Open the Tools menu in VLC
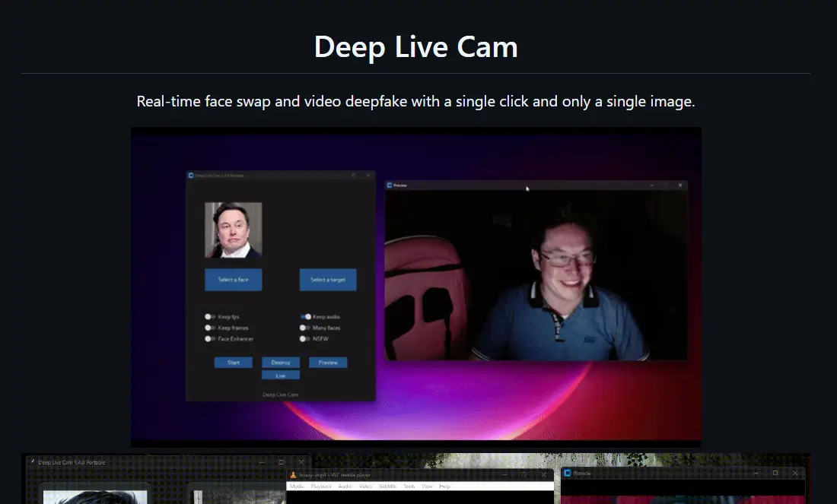Image resolution: width=837 pixels, height=504 pixels. (x=409, y=487)
